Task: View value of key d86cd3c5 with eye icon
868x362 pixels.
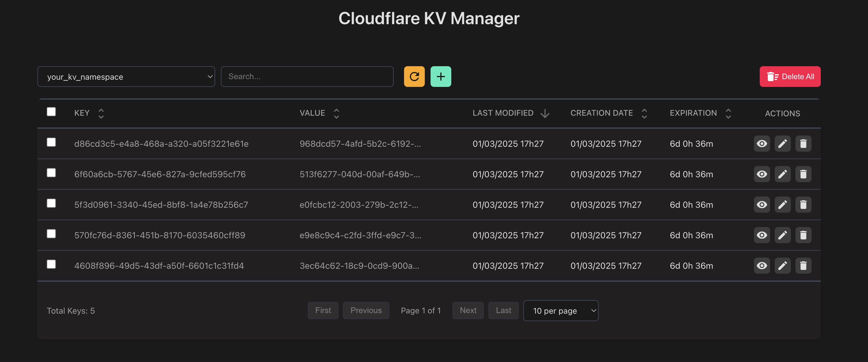Action: coord(761,144)
